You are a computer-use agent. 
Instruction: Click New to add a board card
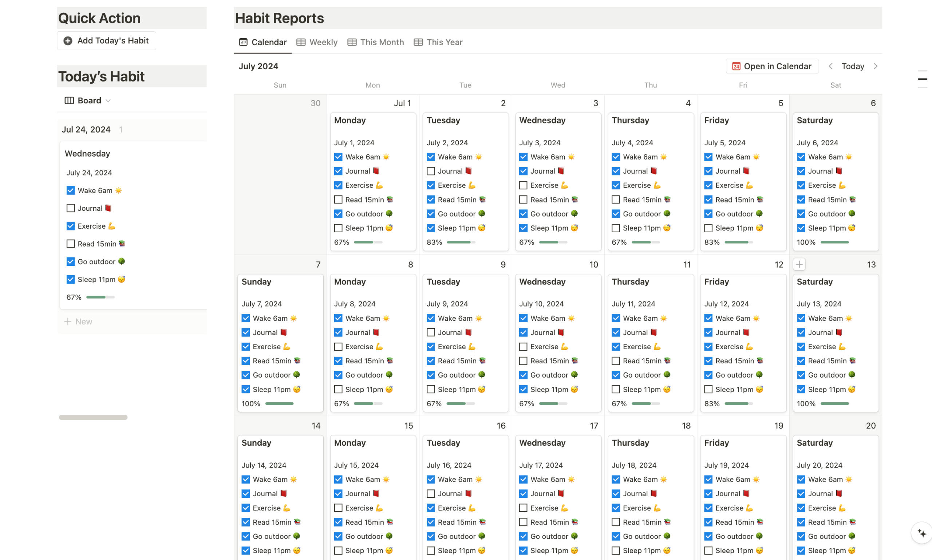79,322
